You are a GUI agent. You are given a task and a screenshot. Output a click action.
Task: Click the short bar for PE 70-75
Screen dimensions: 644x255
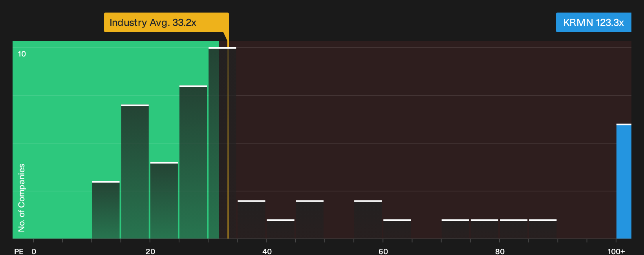(x=456, y=229)
